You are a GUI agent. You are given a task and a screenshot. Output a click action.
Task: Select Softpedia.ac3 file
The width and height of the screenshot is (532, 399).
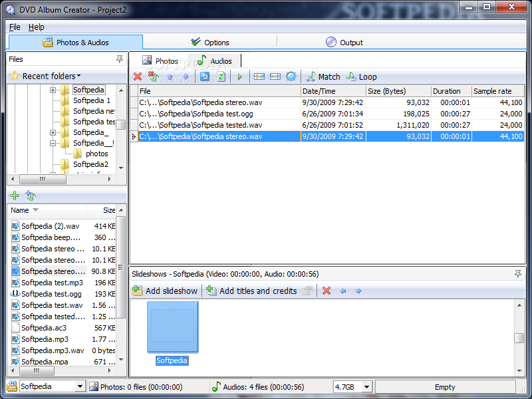click(x=44, y=328)
